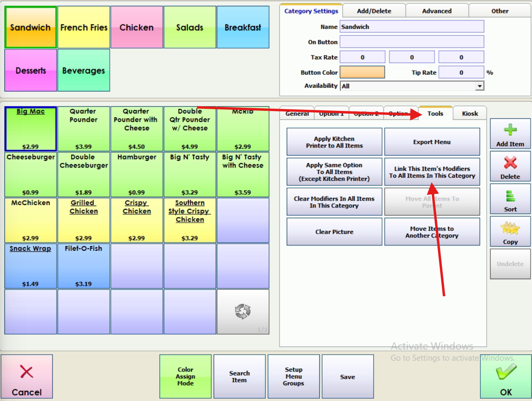Select the French Fries category

click(84, 27)
